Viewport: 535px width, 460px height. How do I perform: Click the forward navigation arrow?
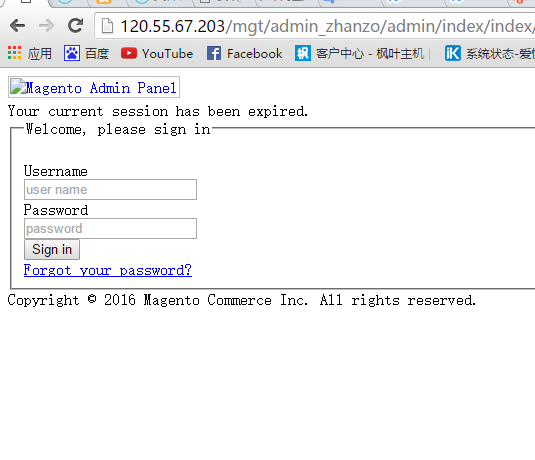46,26
